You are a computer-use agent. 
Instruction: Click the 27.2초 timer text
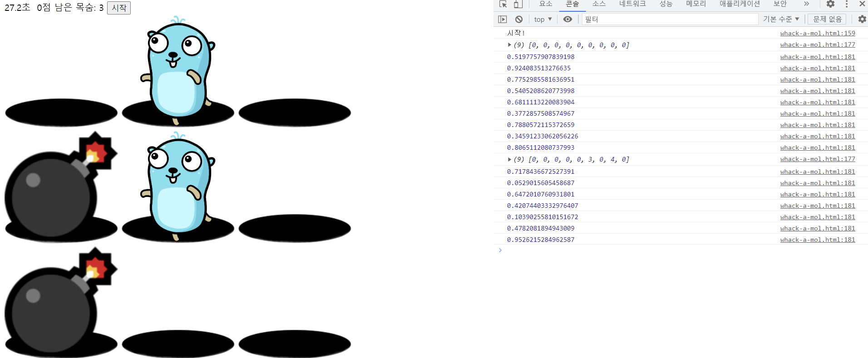(17, 8)
